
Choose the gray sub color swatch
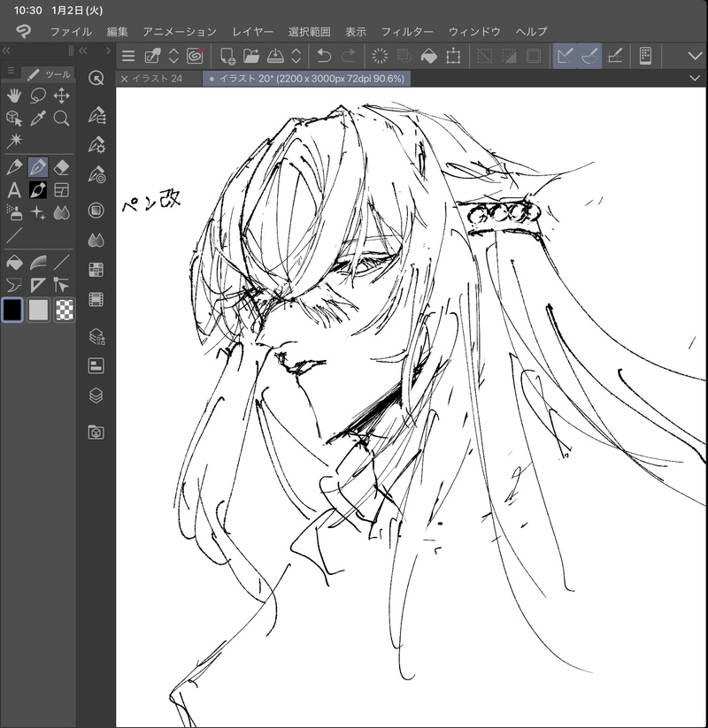(38, 310)
